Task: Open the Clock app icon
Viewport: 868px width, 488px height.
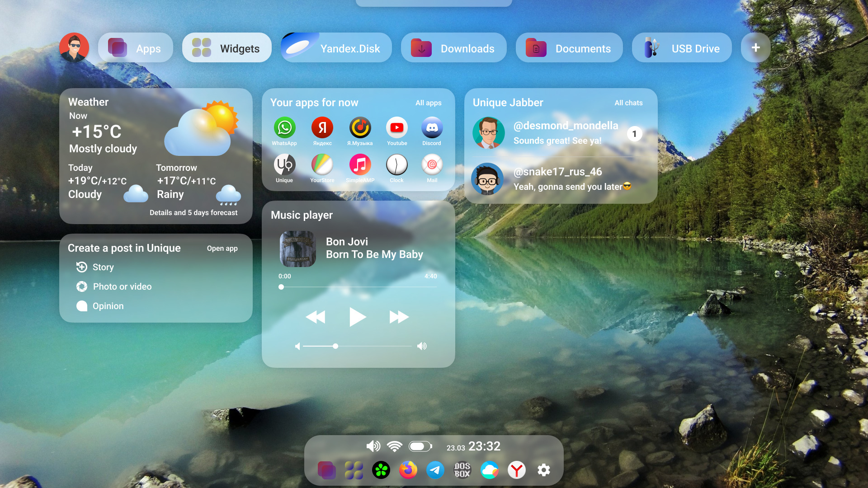Action: click(x=396, y=165)
